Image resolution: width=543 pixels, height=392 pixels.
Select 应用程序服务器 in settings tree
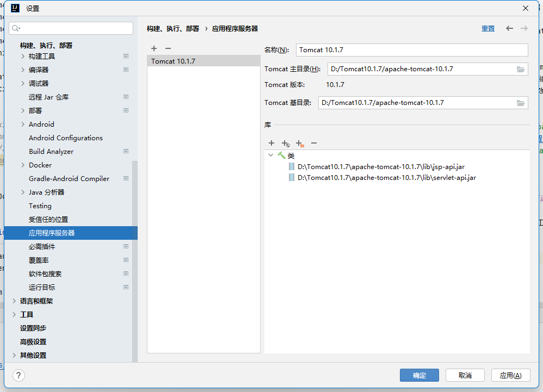(71, 233)
